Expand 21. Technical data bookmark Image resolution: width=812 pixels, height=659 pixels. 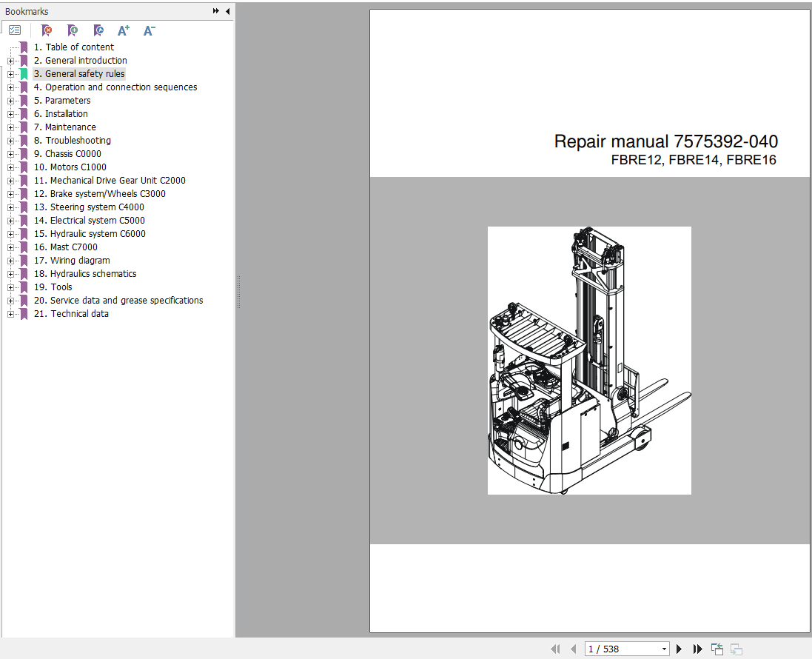click(x=10, y=314)
